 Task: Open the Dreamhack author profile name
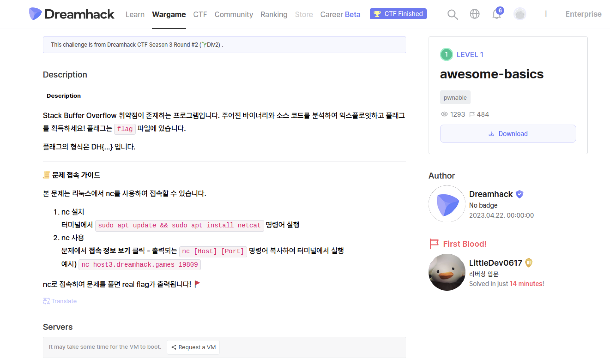click(490, 194)
